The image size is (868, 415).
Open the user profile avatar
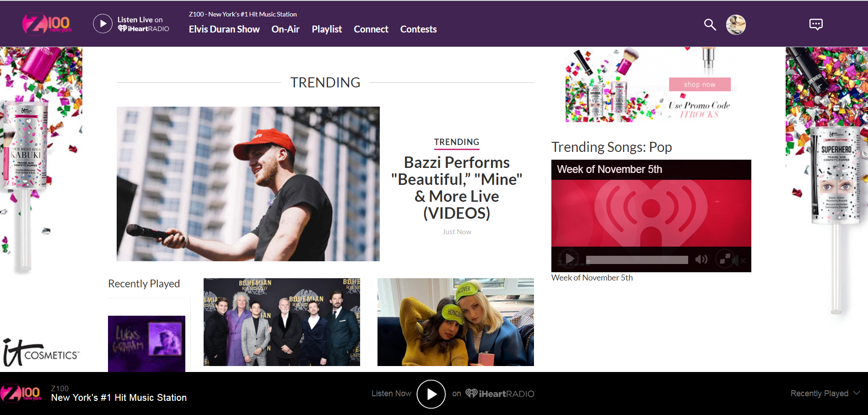pos(736,25)
